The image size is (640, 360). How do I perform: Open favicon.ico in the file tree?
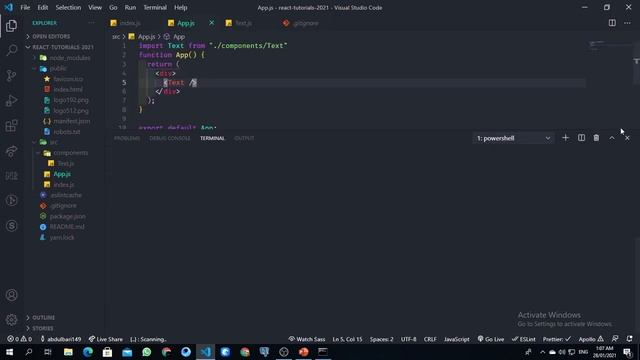click(x=68, y=79)
